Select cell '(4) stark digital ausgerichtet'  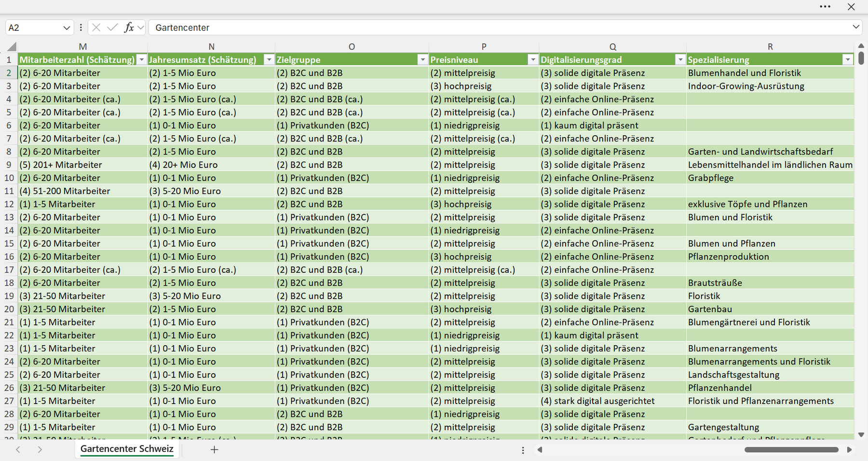[x=612, y=401]
